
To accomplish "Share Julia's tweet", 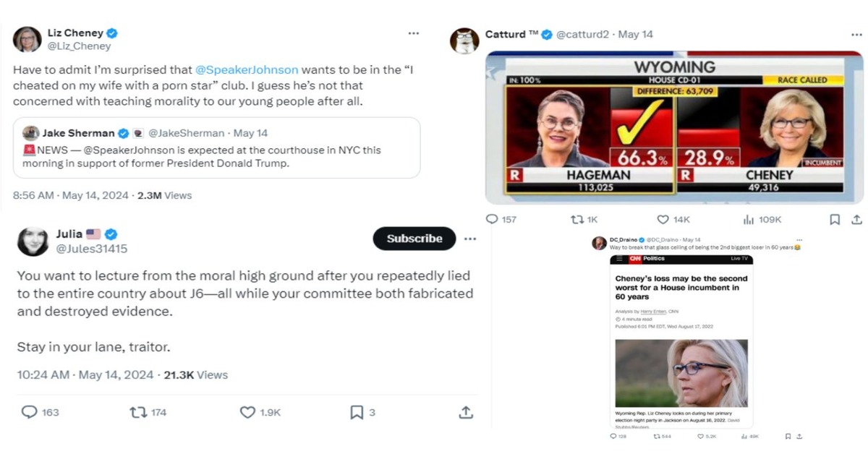I will [x=466, y=412].
